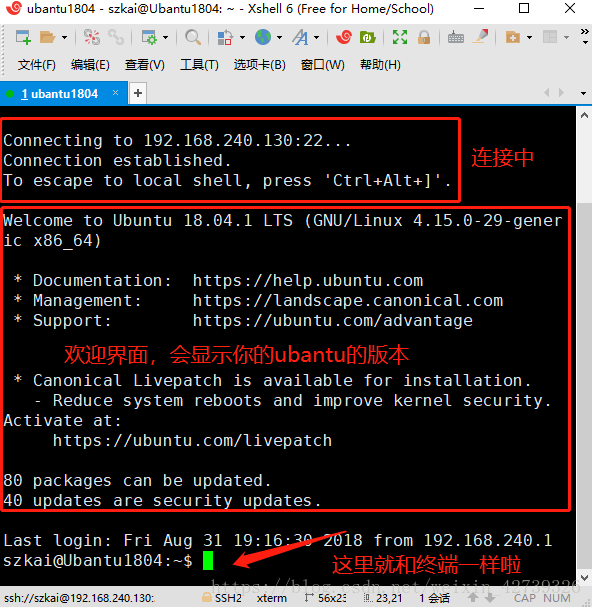This screenshot has height=607, width=592.
Task: Click the https://ubuntu.com/advantage URL
Action: coord(333,321)
